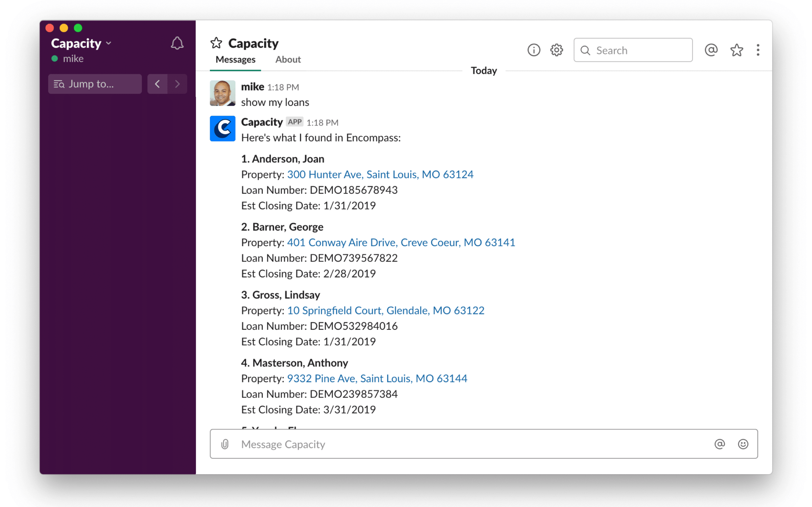Go back in history
This screenshot has height=507, width=812.
pos(157,84)
